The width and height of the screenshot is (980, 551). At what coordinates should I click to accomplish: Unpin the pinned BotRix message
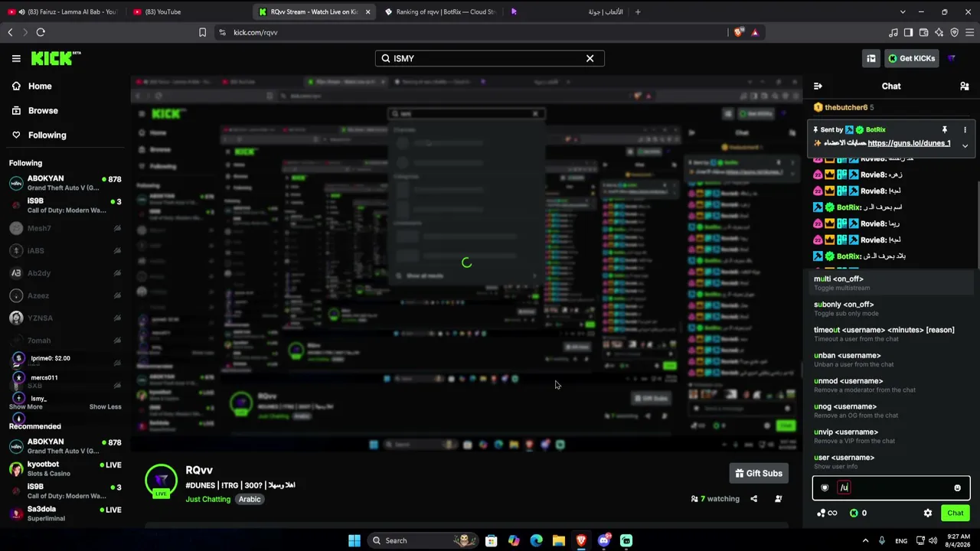pos(944,130)
